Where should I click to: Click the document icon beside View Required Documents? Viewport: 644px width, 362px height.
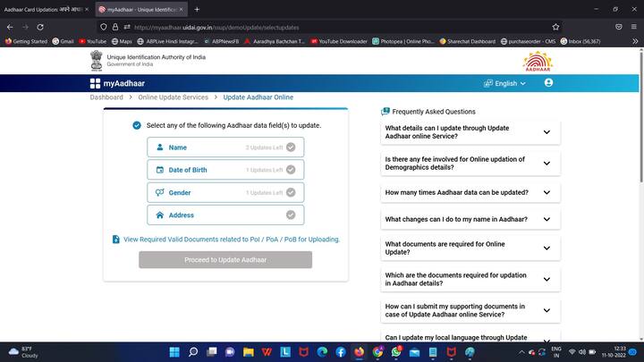(x=116, y=240)
